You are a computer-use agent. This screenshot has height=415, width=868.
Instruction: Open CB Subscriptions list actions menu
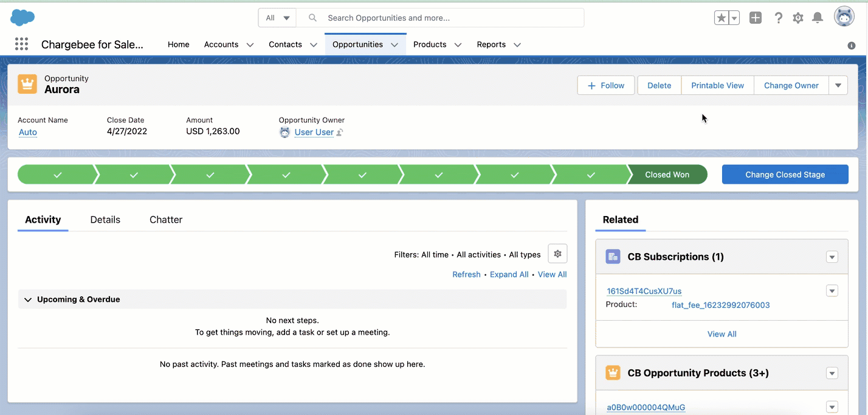pos(832,257)
